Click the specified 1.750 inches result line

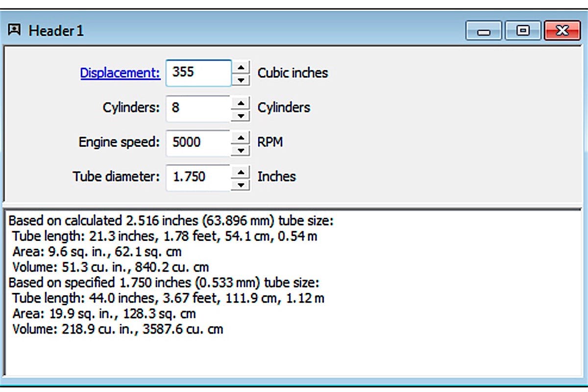point(164,283)
